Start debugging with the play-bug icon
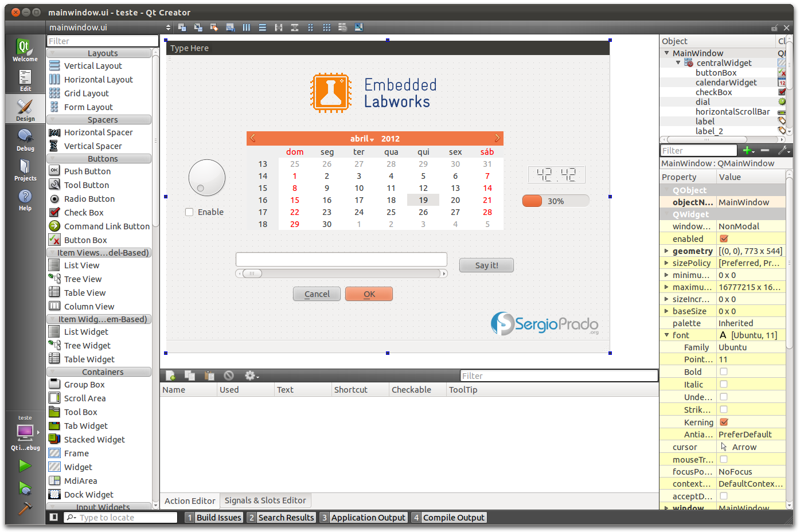Image resolution: width=800 pixels, height=532 pixels. 25,488
